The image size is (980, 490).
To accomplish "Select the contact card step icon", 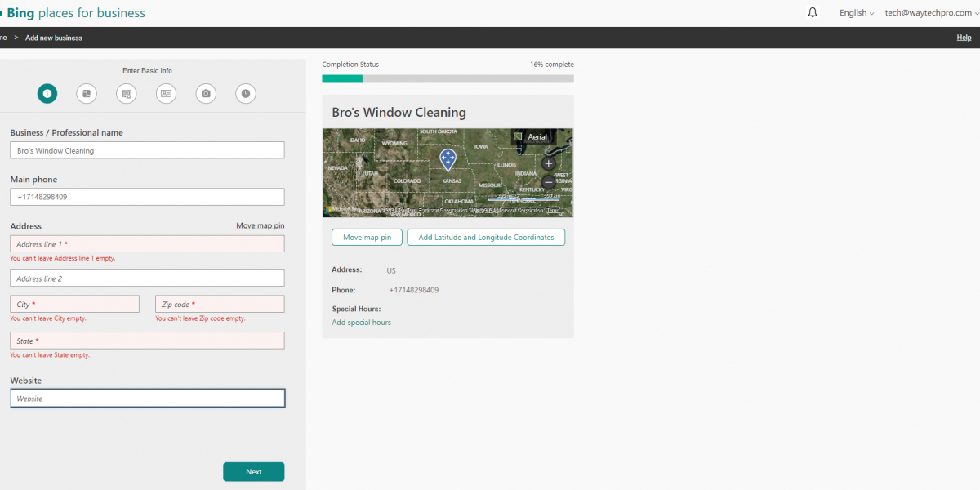I will coord(166,94).
